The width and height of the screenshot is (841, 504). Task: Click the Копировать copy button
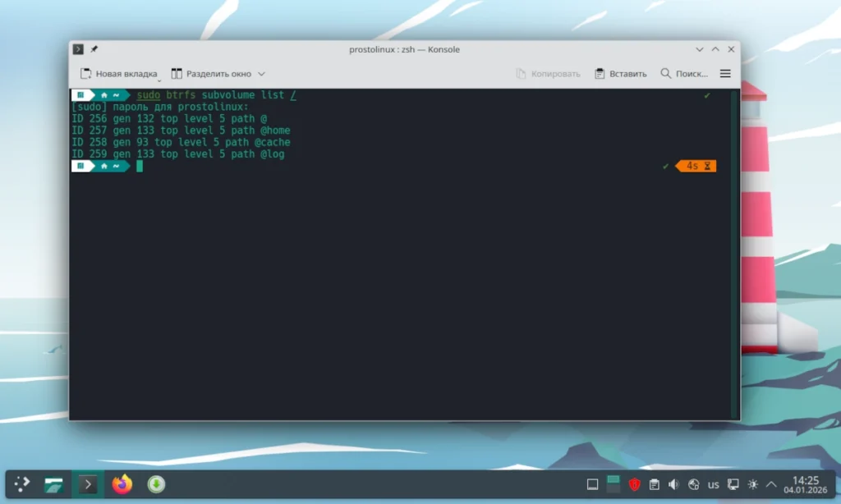548,74
